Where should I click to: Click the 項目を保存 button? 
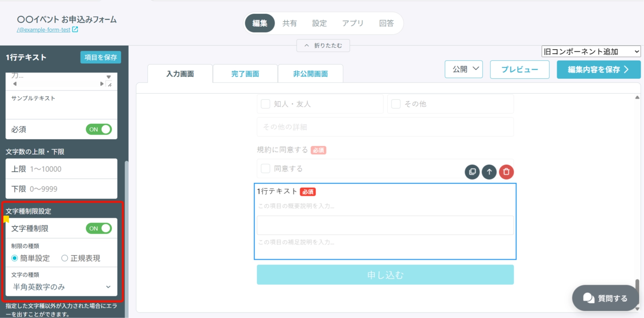tap(101, 57)
